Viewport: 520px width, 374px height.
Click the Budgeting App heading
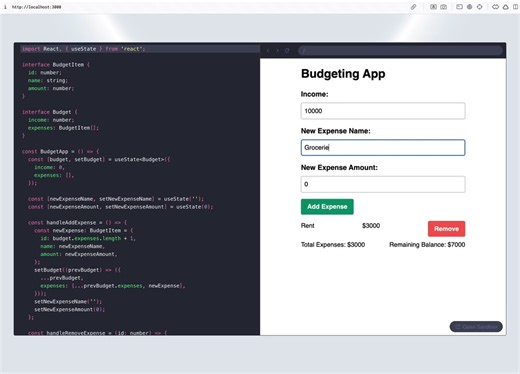[343, 73]
